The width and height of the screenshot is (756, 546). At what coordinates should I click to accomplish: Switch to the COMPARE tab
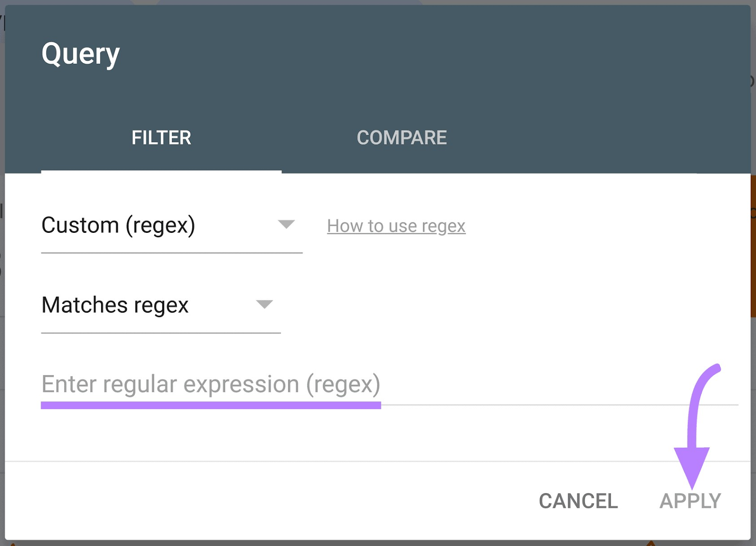pos(402,138)
